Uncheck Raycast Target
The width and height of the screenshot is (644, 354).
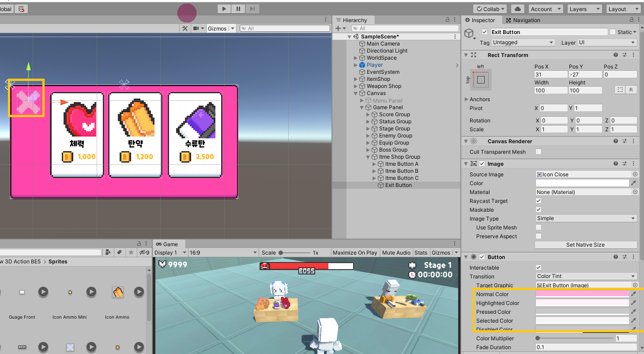pyautogui.click(x=539, y=201)
